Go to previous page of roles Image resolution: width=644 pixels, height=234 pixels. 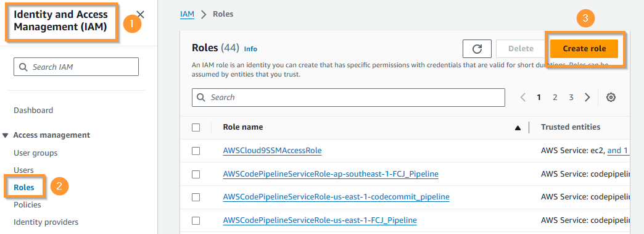click(x=523, y=98)
